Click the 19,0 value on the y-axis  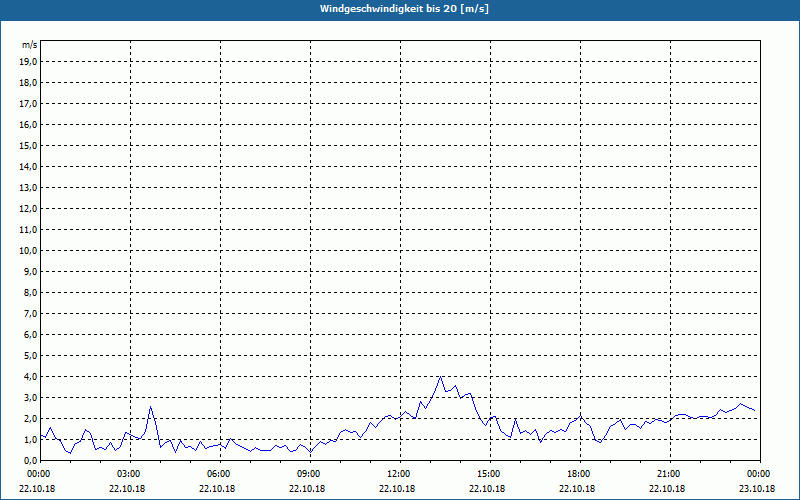tap(28, 61)
